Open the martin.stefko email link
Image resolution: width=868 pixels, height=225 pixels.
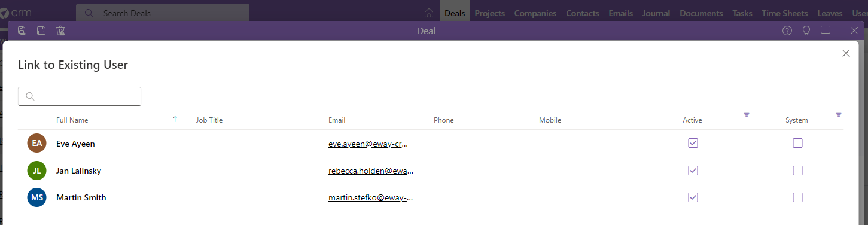point(371,197)
